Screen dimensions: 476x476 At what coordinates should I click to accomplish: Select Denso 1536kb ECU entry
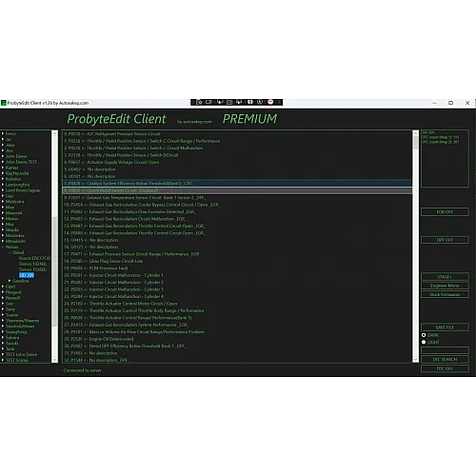32,269
